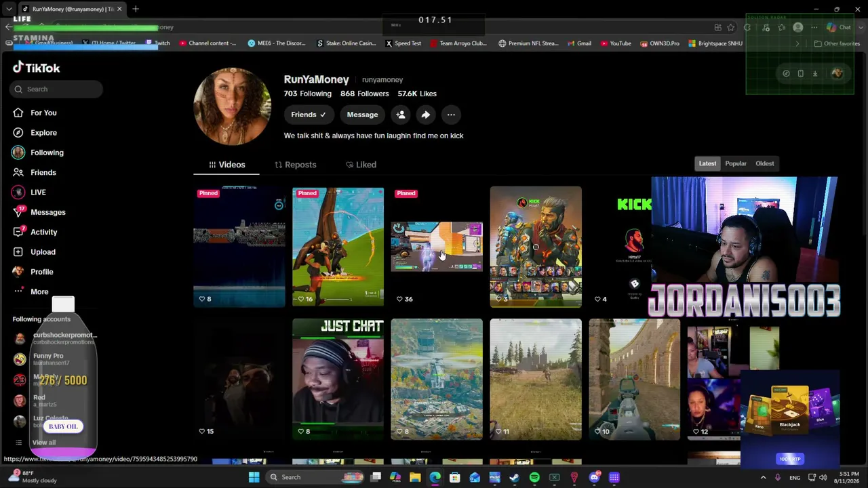
Task: Open the video with 11 likes
Action: pyautogui.click(x=536, y=379)
